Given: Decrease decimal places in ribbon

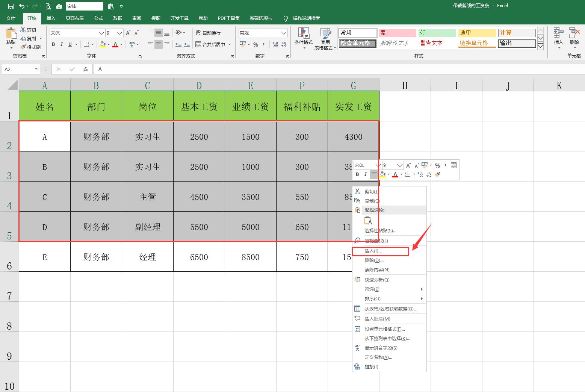Looking at the screenshot, I should [x=284, y=44].
